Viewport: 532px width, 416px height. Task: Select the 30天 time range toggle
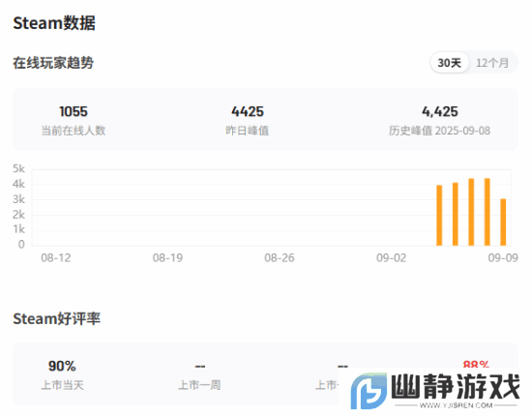(x=449, y=63)
